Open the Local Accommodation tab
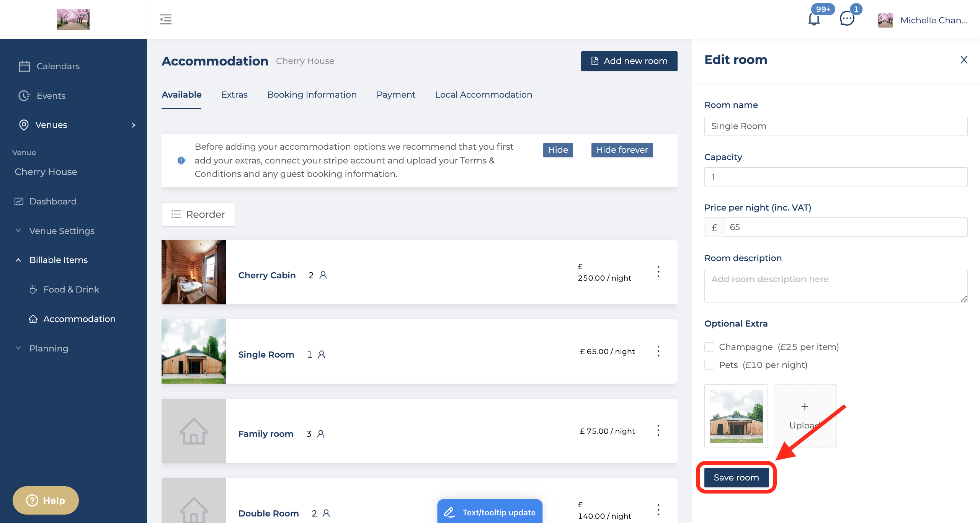The width and height of the screenshot is (980, 523). 484,95
